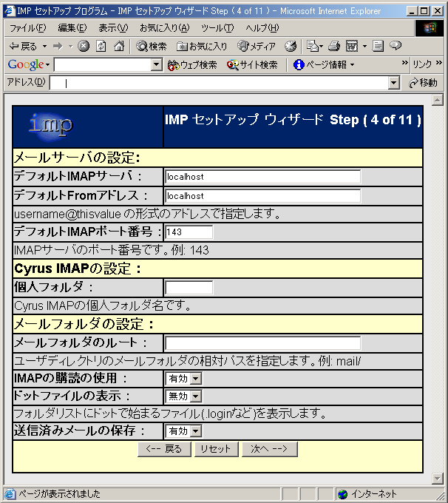
Task: Open the Back button history dropdown arrow
Action: pyautogui.click(x=45, y=47)
